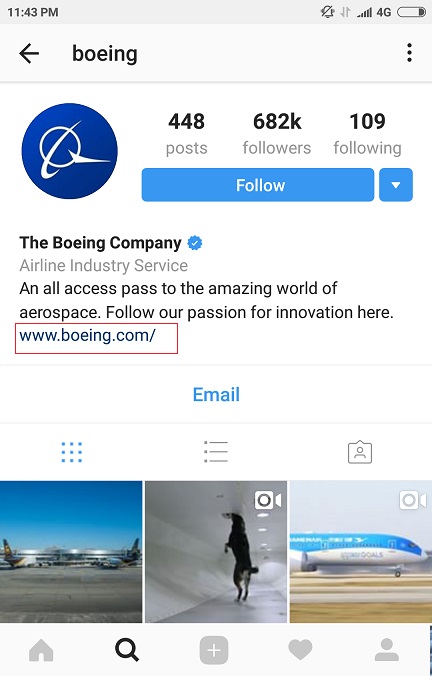Image resolution: width=432 pixels, height=676 pixels.
Task: Go to the Home feed icon
Action: (41, 650)
